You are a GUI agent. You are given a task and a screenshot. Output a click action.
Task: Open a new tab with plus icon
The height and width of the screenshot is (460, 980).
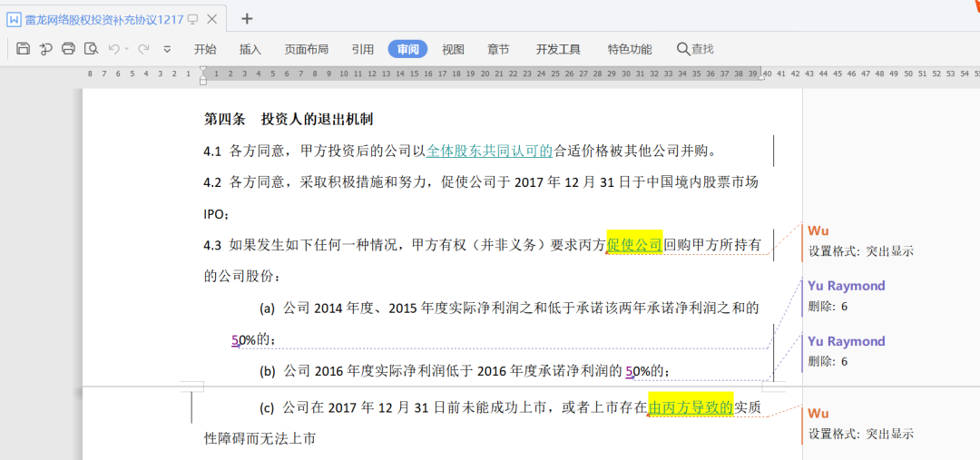tap(247, 19)
